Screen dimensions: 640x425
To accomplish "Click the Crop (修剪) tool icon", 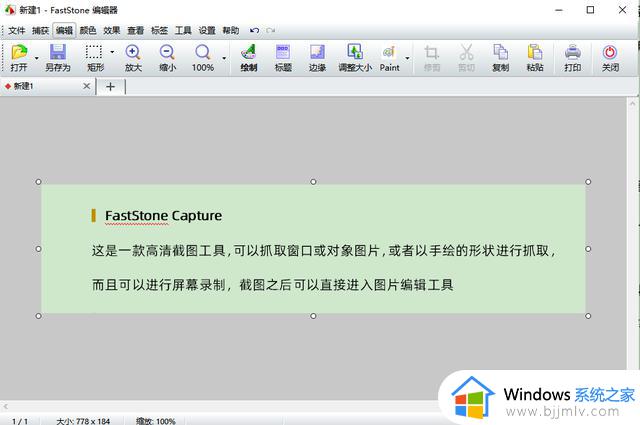I will pyautogui.click(x=431, y=52).
